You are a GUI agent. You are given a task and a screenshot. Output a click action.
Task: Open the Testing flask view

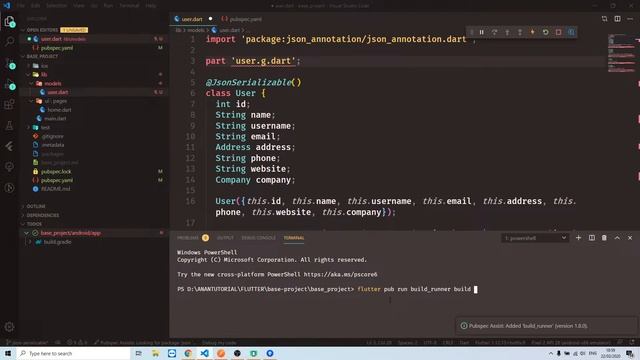tap(9, 125)
